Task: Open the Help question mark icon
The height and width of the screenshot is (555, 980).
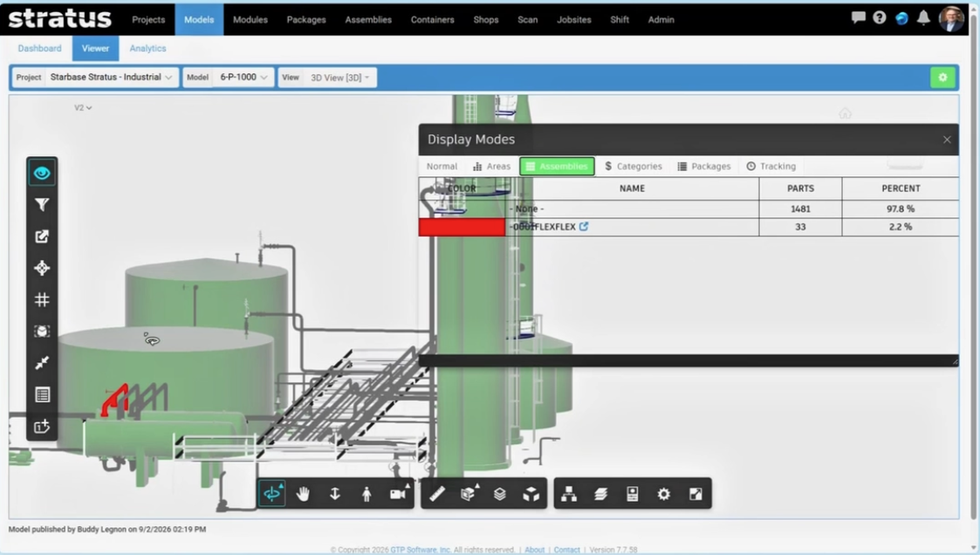Action: click(x=880, y=17)
